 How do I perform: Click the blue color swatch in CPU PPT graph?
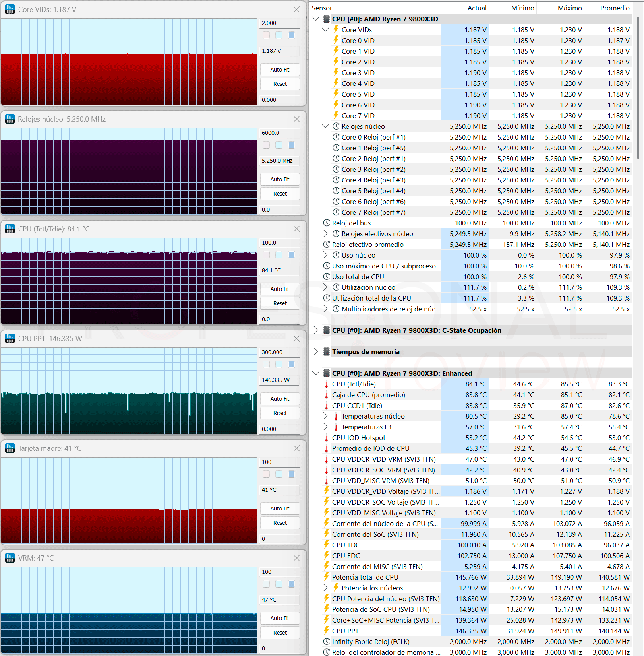click(x=292, y=365)
